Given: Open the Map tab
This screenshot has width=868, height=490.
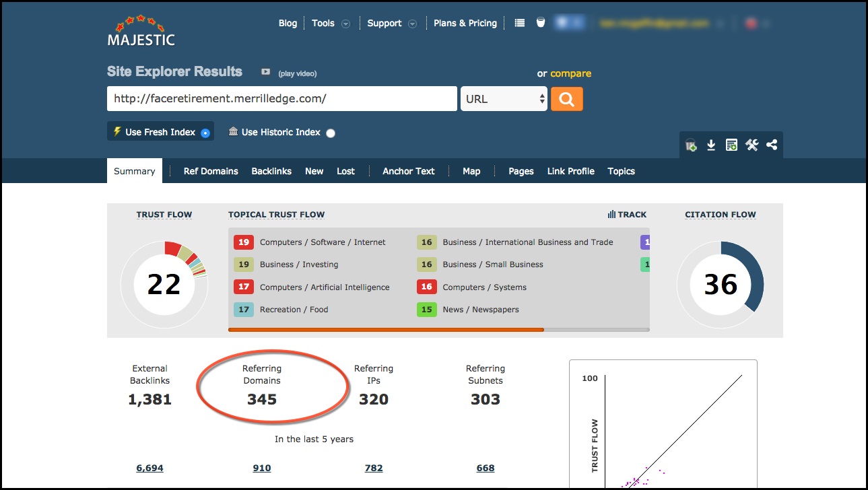Looking at the screenshot, I should click(471, 171).
